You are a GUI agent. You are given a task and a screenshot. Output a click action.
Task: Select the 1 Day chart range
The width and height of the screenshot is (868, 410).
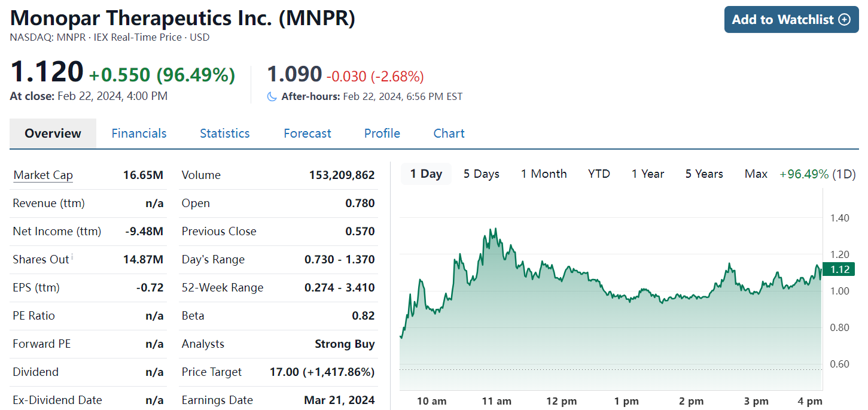click(x=426, y=174)
